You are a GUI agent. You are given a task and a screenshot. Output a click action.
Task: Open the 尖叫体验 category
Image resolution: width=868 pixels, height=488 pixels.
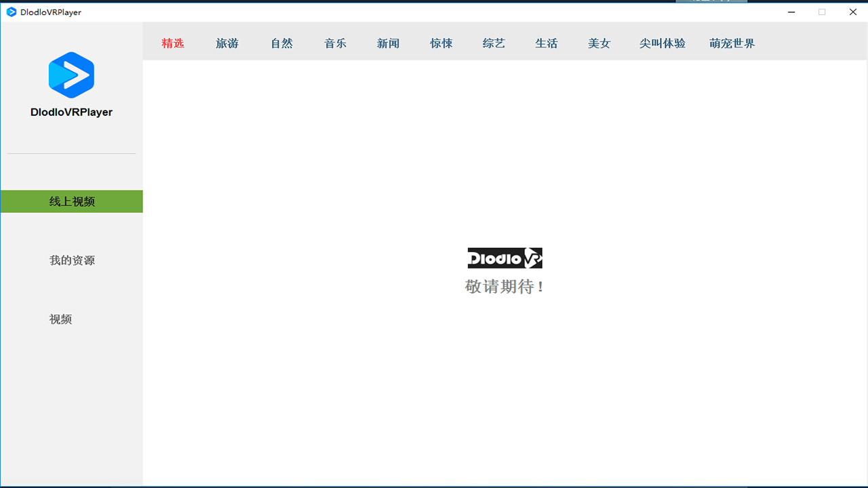(x=662, y=43)
